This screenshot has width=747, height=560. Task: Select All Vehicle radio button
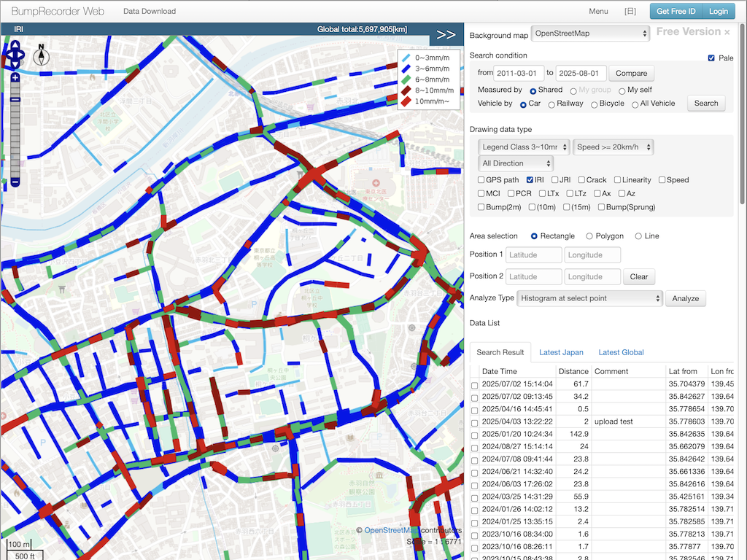coord(635,104)
